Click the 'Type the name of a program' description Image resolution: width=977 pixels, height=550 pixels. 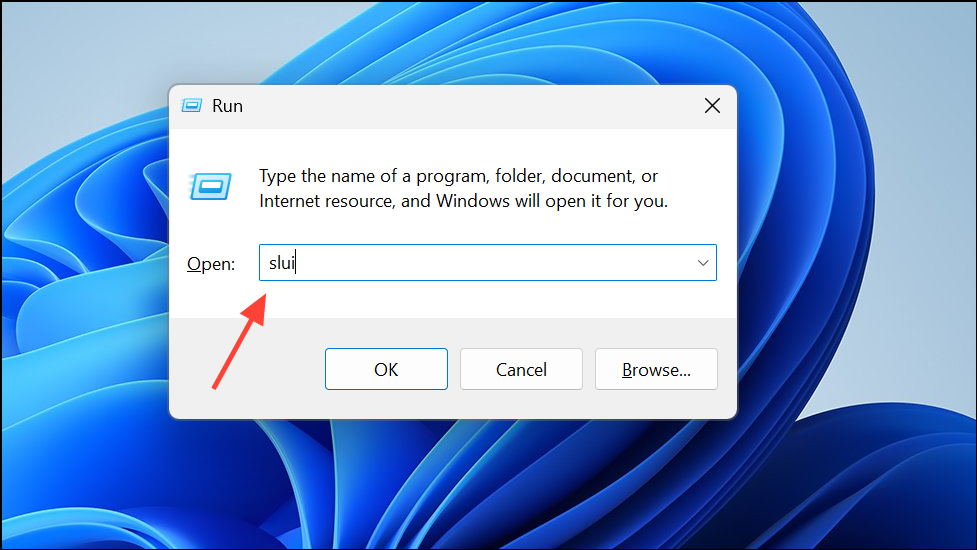tap(463, 188)
